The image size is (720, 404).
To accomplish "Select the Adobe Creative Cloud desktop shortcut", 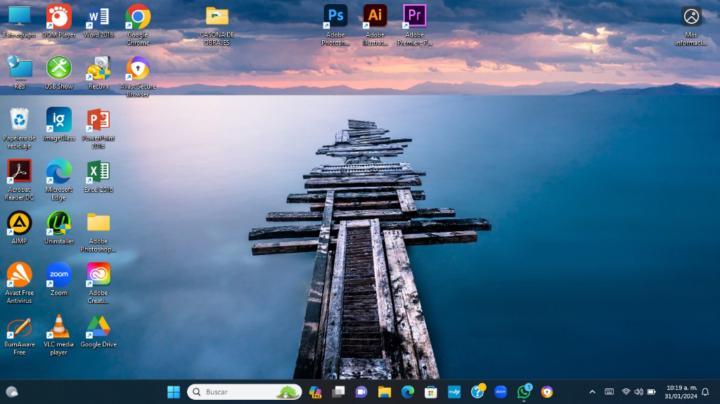I will [x=98, y=283].
